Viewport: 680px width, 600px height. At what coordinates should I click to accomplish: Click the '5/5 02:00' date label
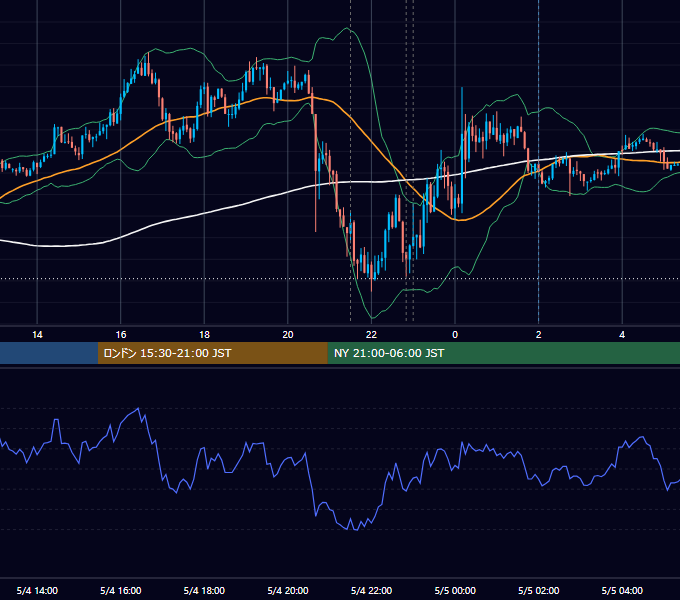pos(539,590)
